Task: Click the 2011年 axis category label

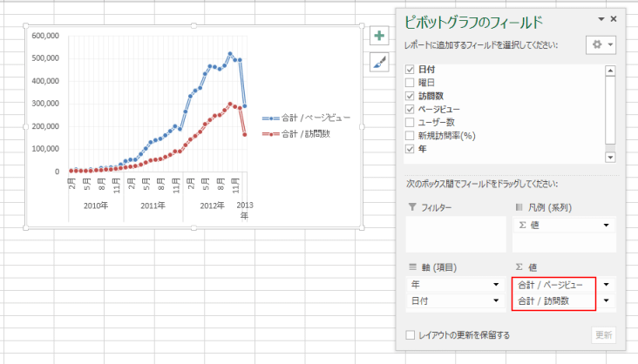Action: [x=153, y=206]
